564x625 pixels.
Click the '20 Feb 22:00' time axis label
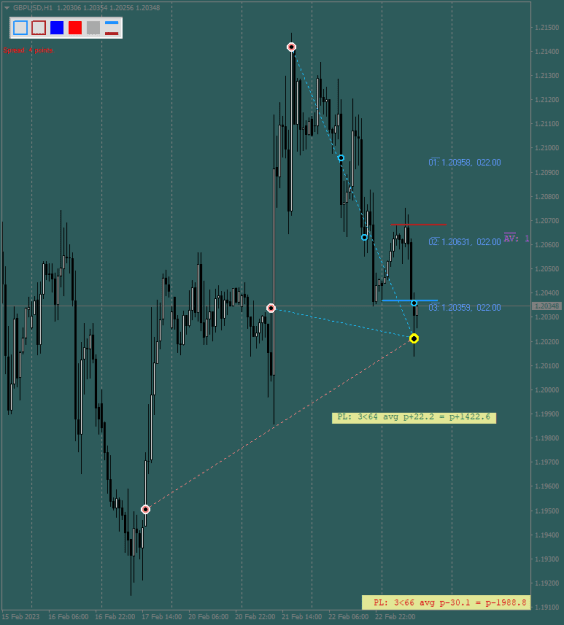click(x=255, y=617)
